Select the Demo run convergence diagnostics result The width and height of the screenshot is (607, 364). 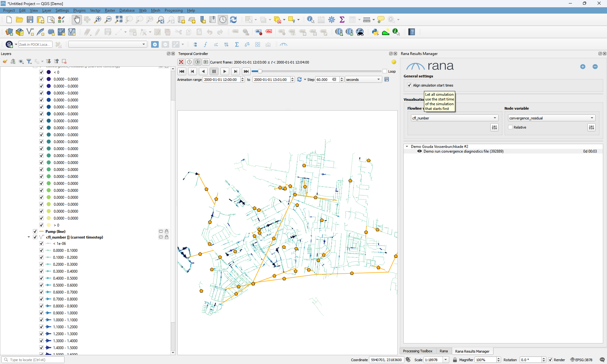coord(463,151)
